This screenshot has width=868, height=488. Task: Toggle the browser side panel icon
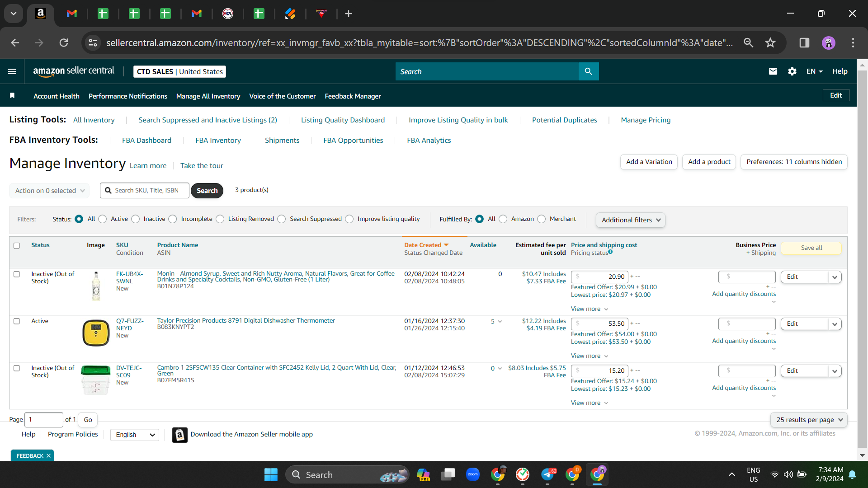[804, 43]
